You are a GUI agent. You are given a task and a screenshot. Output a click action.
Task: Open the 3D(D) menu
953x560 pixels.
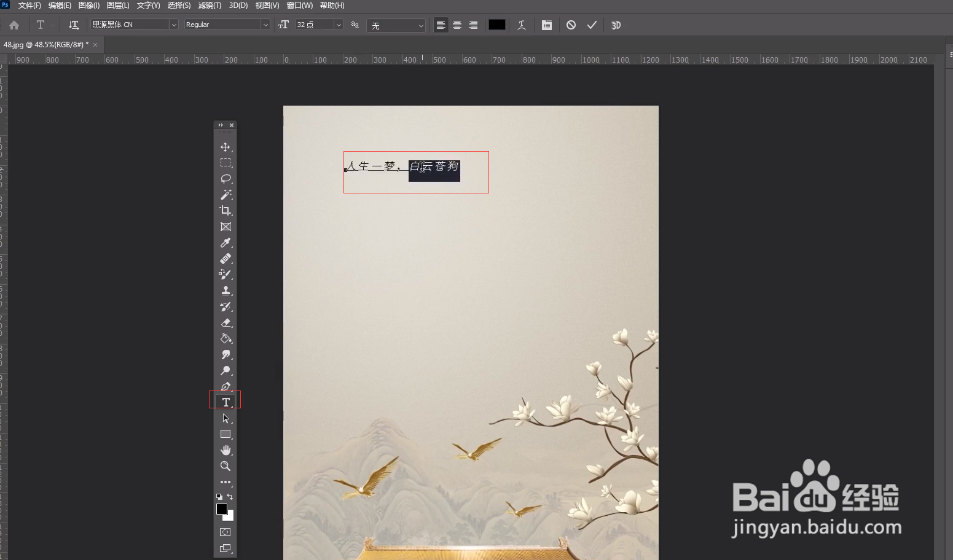[238, 6]
